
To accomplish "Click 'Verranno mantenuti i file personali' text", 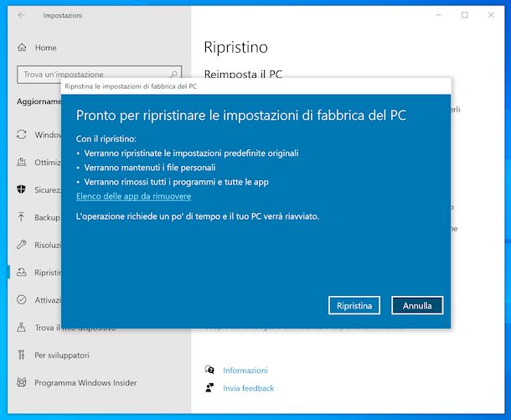I will (x=150, y=168).
